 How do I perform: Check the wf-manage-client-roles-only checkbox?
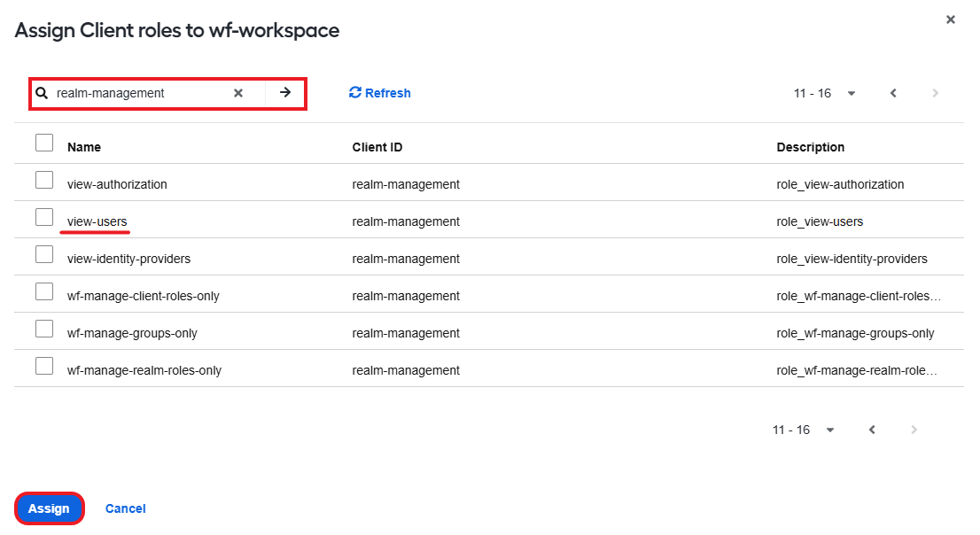tap(44, 291)
